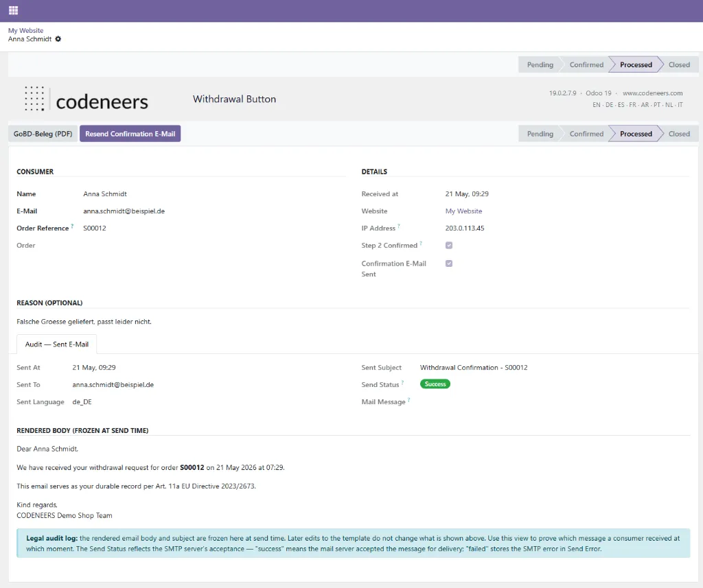Click the bold S00012 in rendered body
The height and width of the screenshot is (588, 703).
[192, 467]
